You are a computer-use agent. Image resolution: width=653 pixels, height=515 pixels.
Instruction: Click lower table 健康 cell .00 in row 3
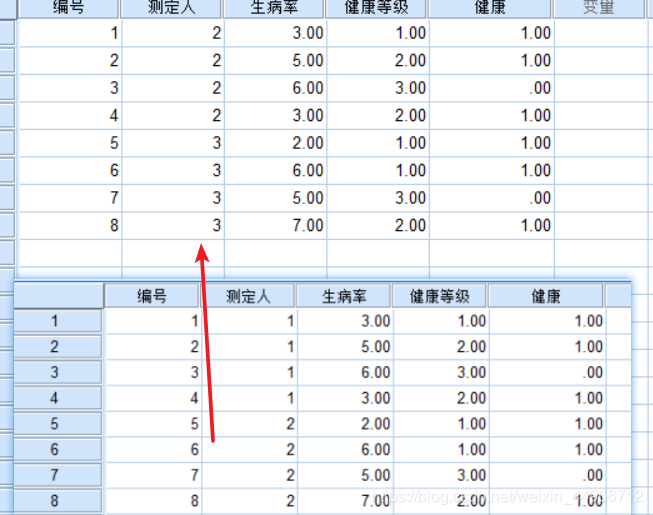click(x=547, y=372)
